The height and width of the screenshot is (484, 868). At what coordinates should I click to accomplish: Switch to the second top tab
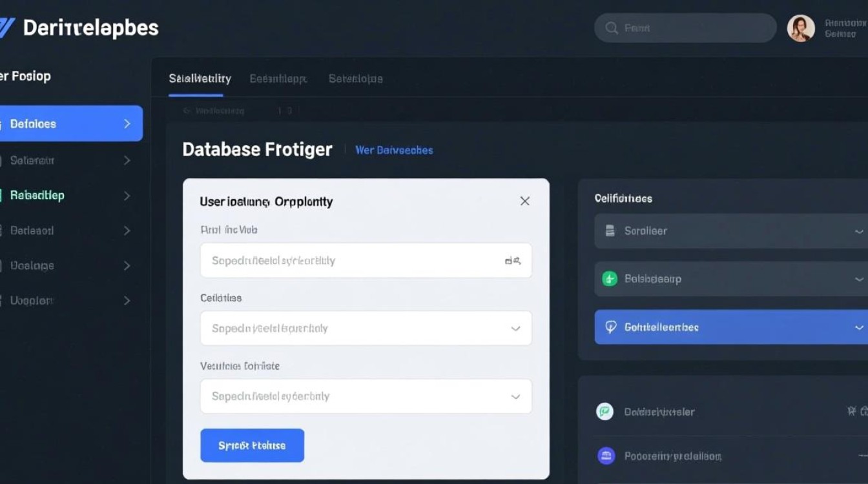click(278, 79)
